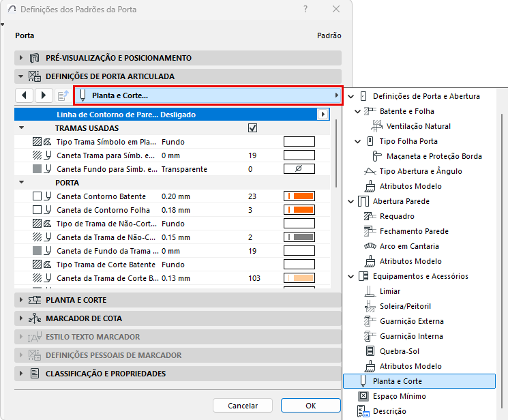Image resolution: width=508 pixels, height=420 pixels.
Task: Select Planta e Corte in the page menu
Action: point(419,381)
